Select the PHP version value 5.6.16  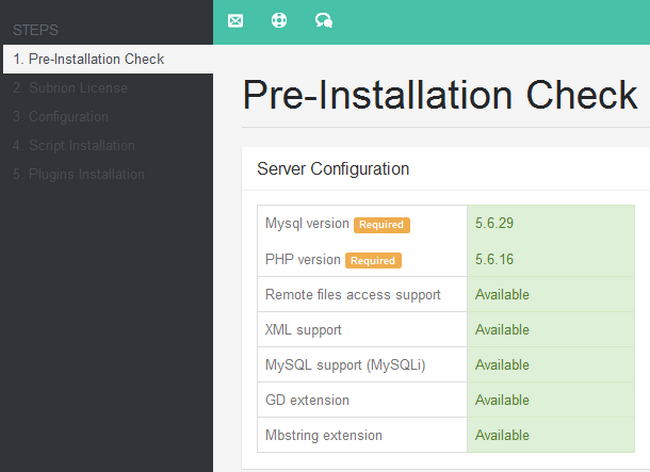pyautogui.click(x=495, y=259)
